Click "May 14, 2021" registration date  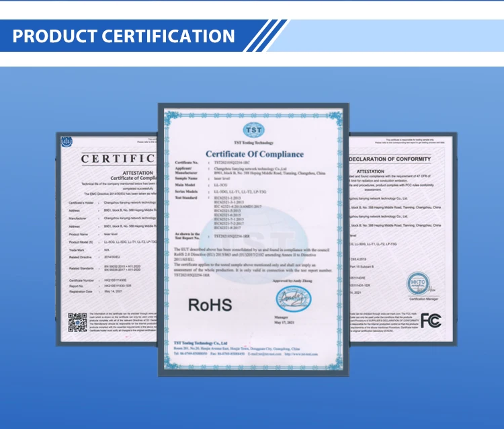coord(113,291)
